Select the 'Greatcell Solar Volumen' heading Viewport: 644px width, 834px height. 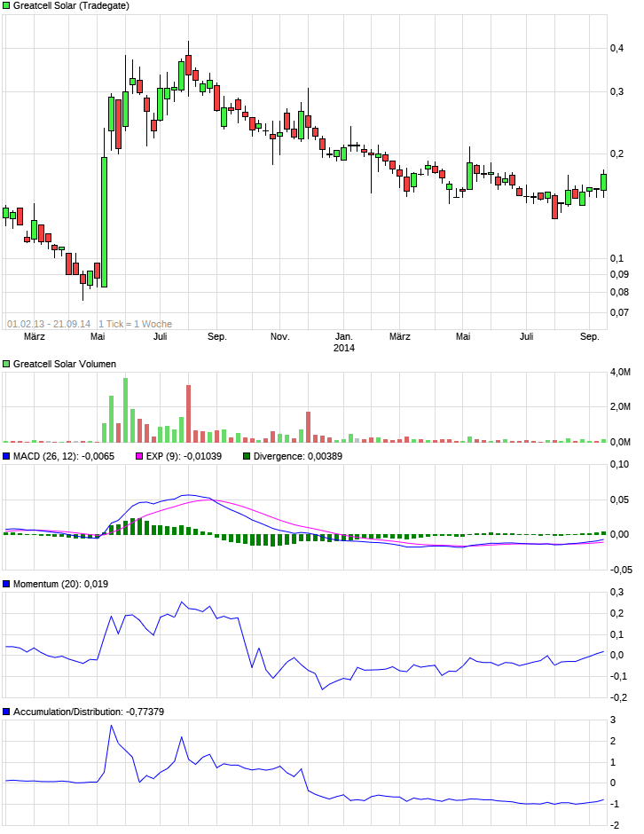(x=65, y=364)
